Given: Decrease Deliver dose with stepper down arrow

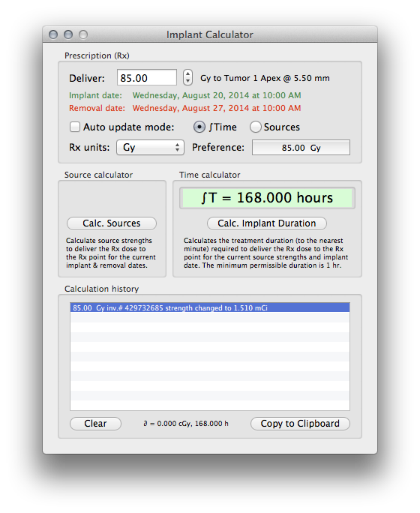Looking at the screenshot, I should [x=187, y=82].
